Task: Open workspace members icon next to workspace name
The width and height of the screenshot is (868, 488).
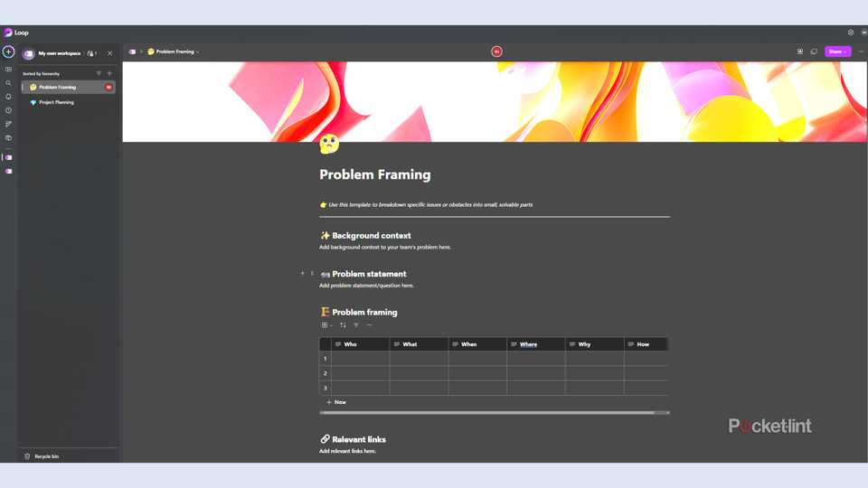Action: 91,53
